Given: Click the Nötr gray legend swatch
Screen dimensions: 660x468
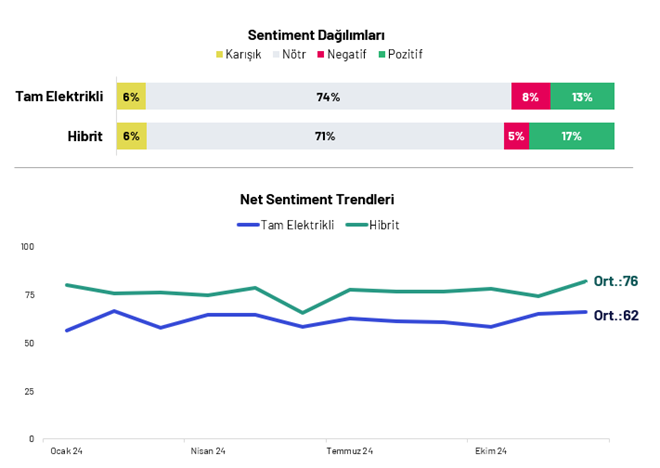Looking at the screenshot, I should click(x=276, y=54).
